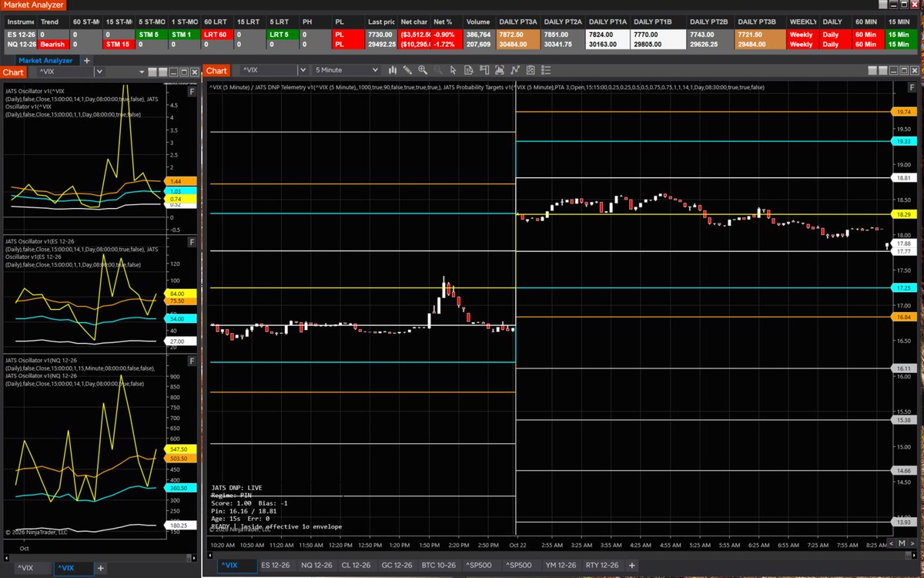
Task: Select the drawing tools pencil icon
Action: click(x=407, y=70)
